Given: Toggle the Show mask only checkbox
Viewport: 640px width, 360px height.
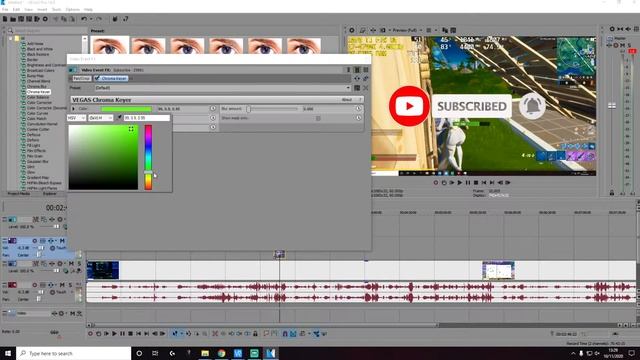Looking at the screenshot, I should [318, 118].
